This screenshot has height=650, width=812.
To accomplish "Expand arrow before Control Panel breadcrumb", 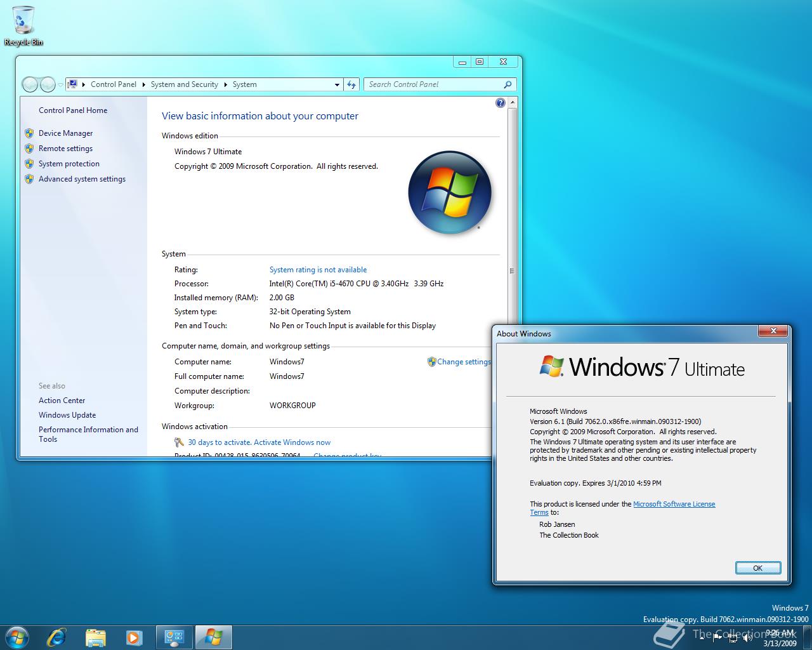I will [x=84, y=84].
